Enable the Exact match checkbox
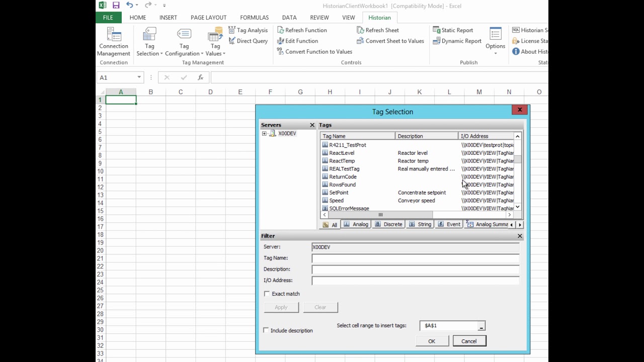644x362 pixels. pyautogui.click(x=267, y=294)
